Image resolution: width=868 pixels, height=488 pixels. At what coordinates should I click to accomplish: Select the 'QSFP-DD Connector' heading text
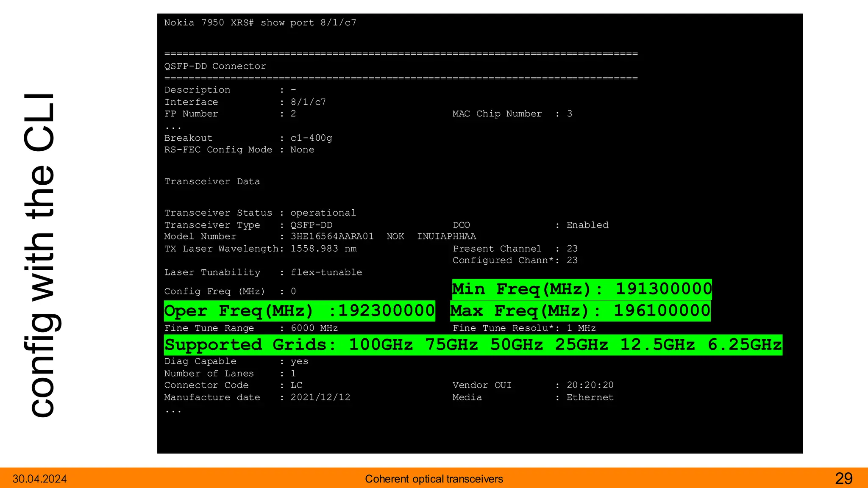(x=215, y=67)
